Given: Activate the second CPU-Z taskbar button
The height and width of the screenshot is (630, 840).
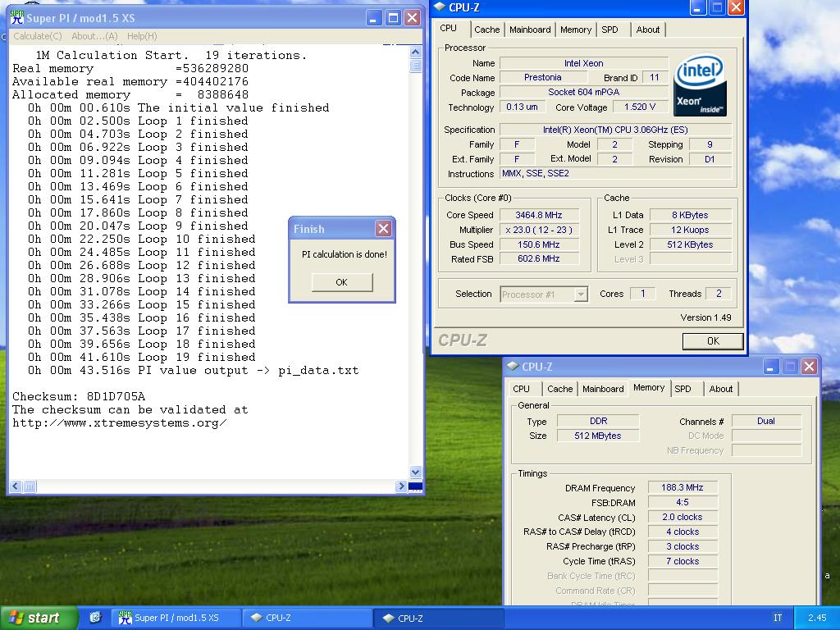Looking at the screenshot, I should 439,619.
